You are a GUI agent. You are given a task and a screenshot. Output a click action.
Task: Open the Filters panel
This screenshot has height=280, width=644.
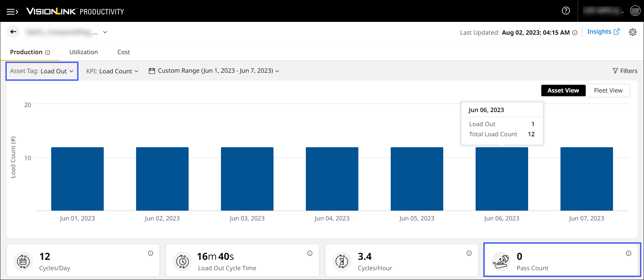pos(625,71)
